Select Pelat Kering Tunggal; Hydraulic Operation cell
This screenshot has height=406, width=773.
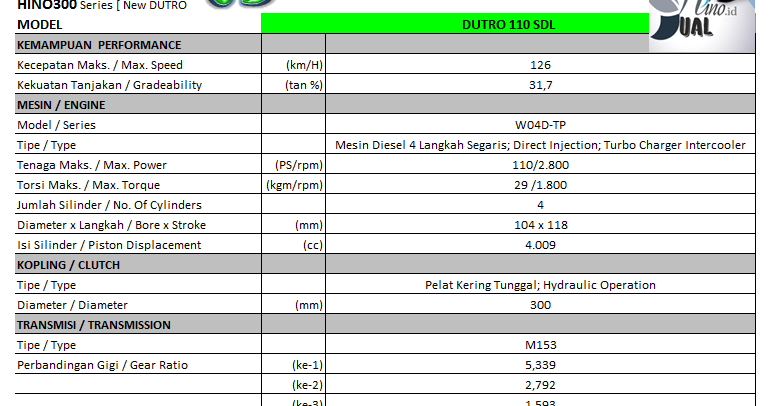coord(540,285)
